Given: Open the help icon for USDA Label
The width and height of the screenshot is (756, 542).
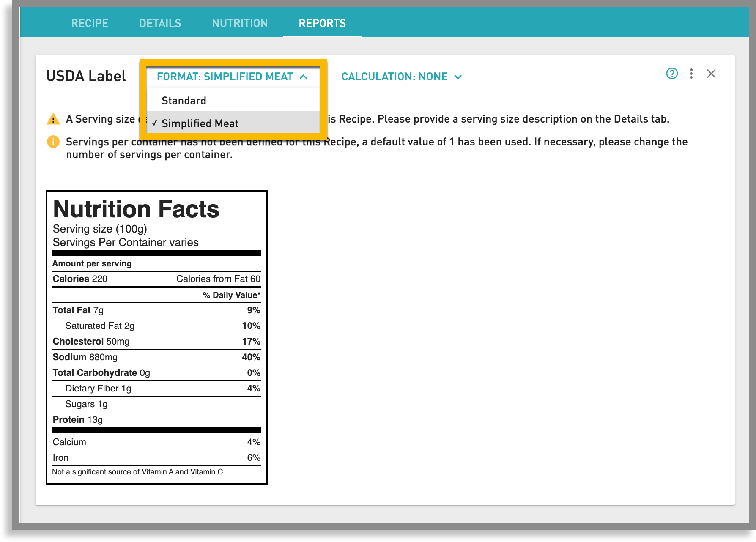Looking at the screenshot, I should click(672, 74).
